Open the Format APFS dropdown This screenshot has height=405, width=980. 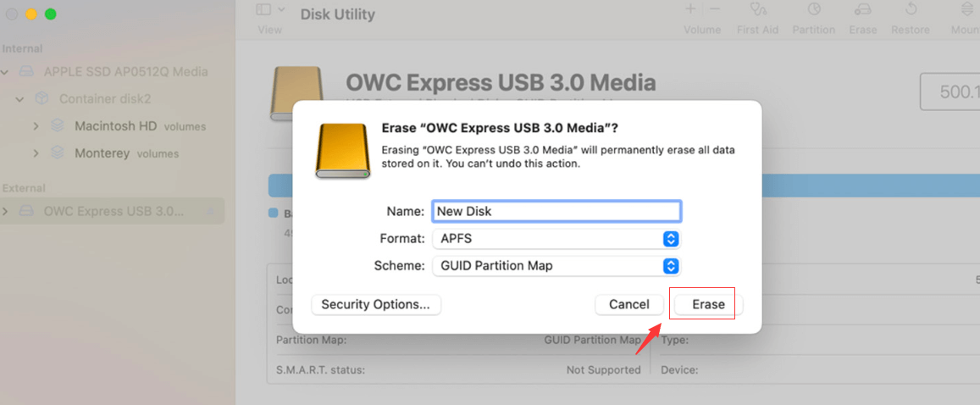[x=556, y=239]
